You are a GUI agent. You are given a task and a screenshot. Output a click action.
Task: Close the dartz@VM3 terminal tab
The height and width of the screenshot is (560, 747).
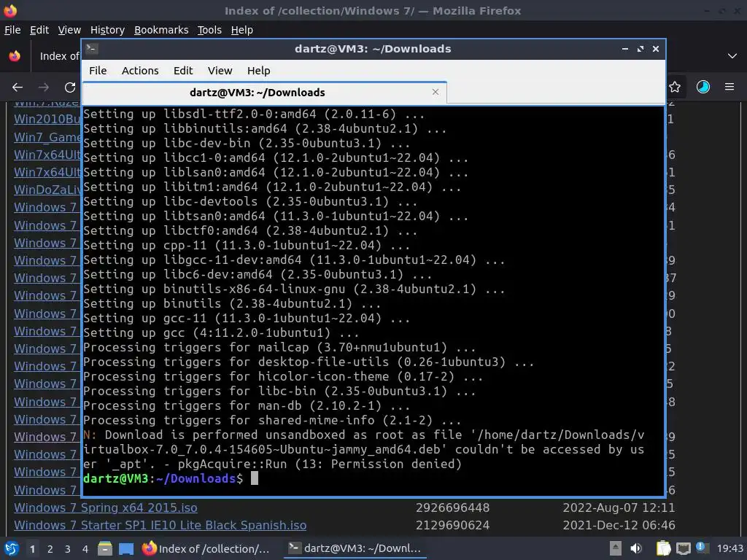435,92
